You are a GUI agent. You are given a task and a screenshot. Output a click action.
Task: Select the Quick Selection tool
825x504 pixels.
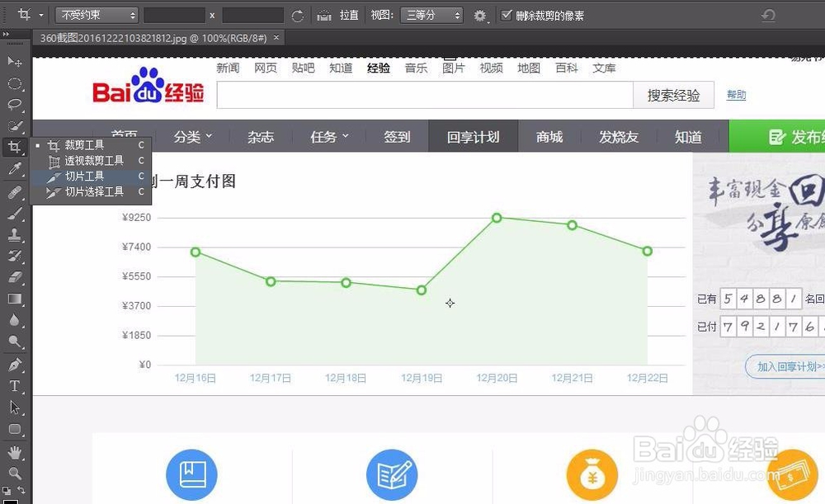pyautogui.click(x=15, y=125)
